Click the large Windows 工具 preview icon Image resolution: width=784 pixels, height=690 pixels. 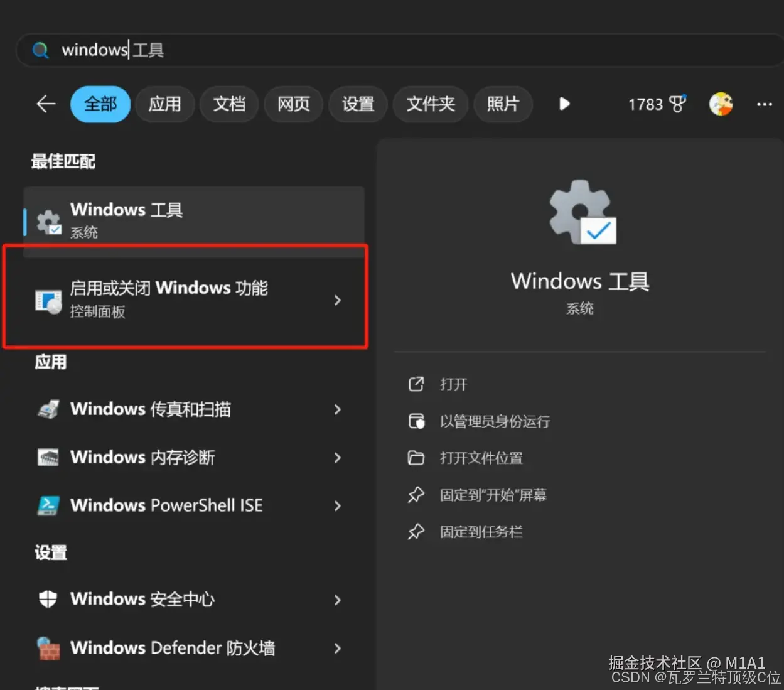click(583, 212)
